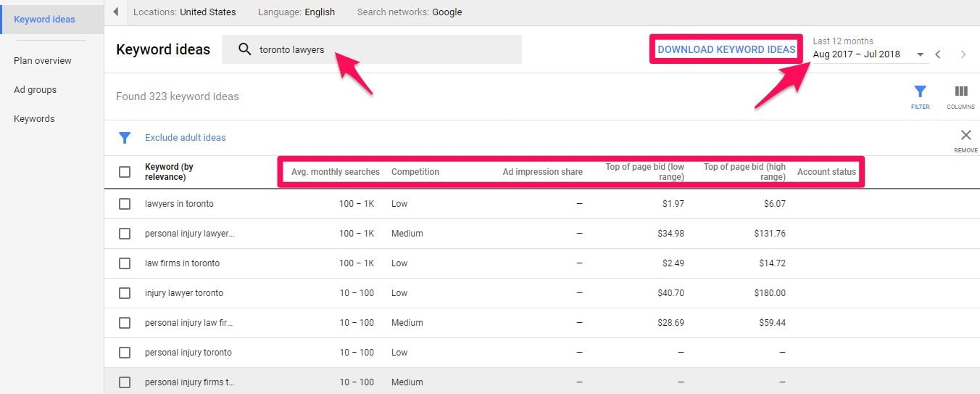
Task: Click the Download Keyword Ideas button
Action: [x=726, y=49]
